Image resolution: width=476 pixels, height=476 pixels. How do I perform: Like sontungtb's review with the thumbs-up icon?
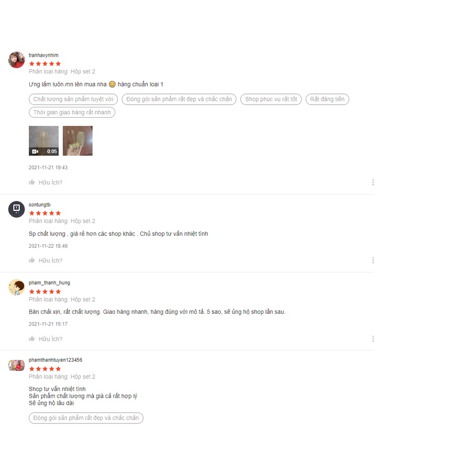[x=32, y=260]
